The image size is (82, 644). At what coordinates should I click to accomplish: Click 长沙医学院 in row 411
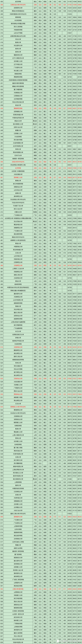18,20
